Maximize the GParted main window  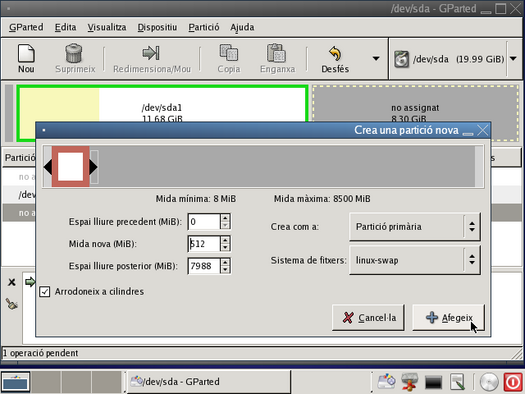pos(500,8)
